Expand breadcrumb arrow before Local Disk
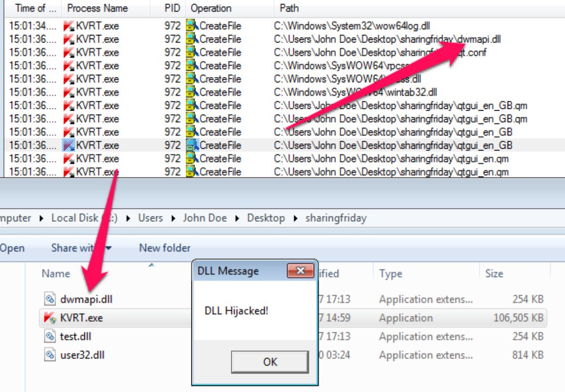The width and height of the screenshot is (565, 392). click(41, 218)
